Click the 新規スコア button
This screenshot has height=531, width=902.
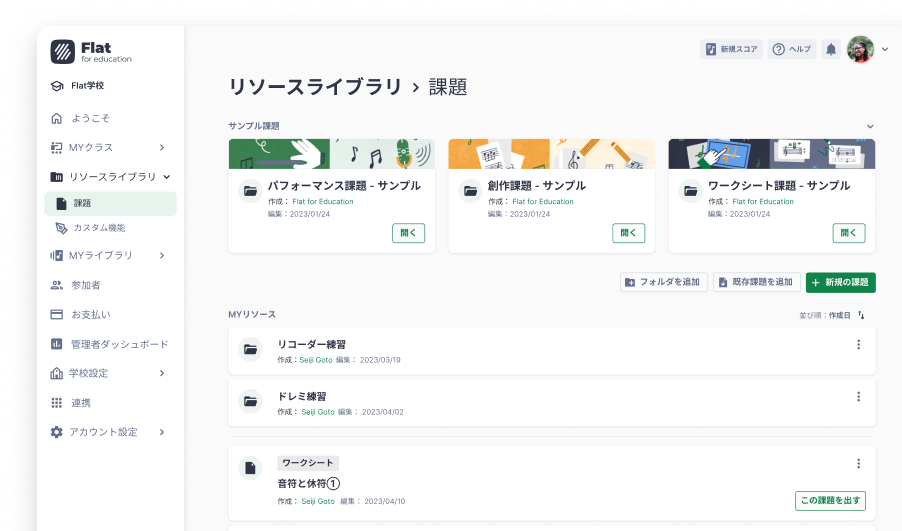[731, 49]
